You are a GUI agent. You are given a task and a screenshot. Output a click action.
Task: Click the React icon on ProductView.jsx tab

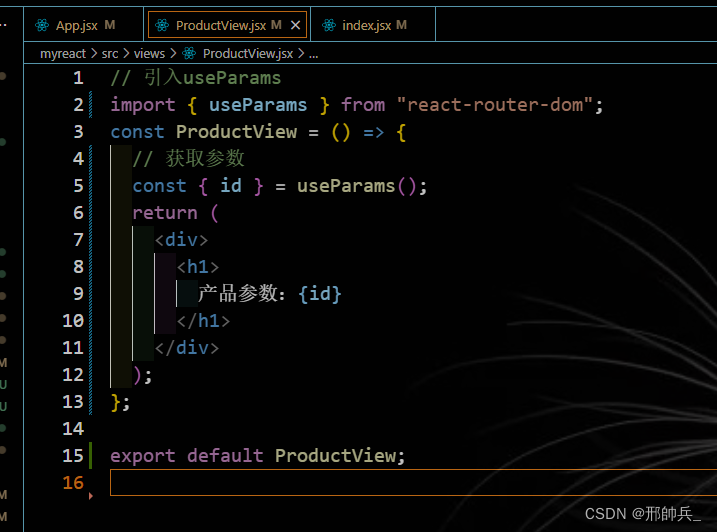(162, 25)
